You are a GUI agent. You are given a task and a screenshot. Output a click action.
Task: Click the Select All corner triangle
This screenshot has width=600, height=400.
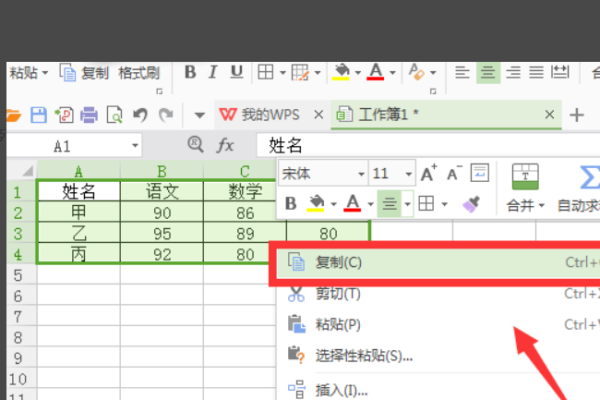(x=27, y=171)
